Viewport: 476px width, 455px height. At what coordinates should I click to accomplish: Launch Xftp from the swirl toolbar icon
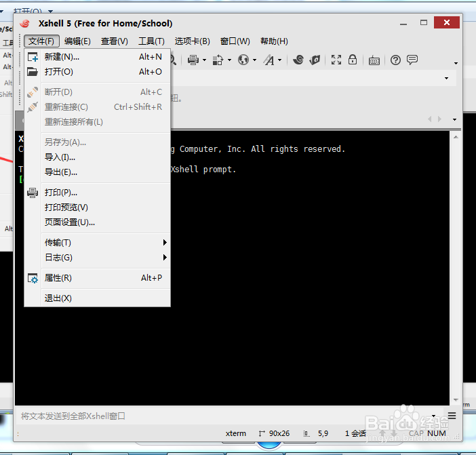click(298, 60)
